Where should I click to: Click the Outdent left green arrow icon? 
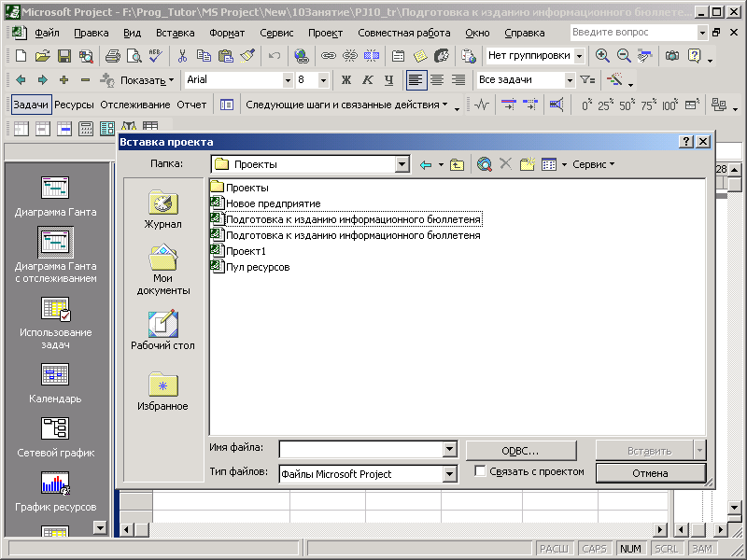click(21, 80)
